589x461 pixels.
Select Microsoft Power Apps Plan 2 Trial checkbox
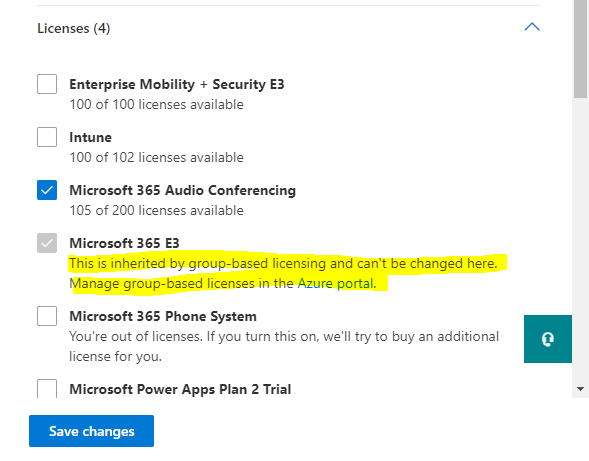[47, 388]
